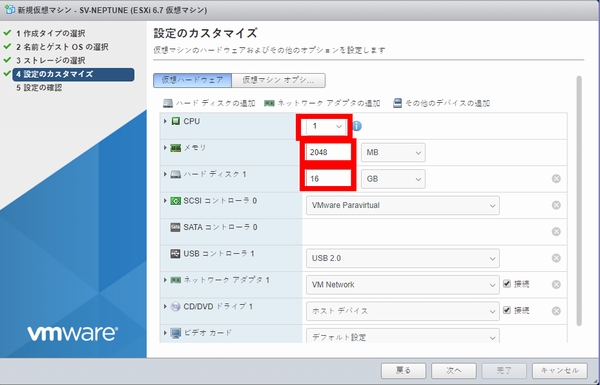Remove Network adapter 1 with its X icon
The height and width of the screenshot is (385, 600).
tap(556, 284)
